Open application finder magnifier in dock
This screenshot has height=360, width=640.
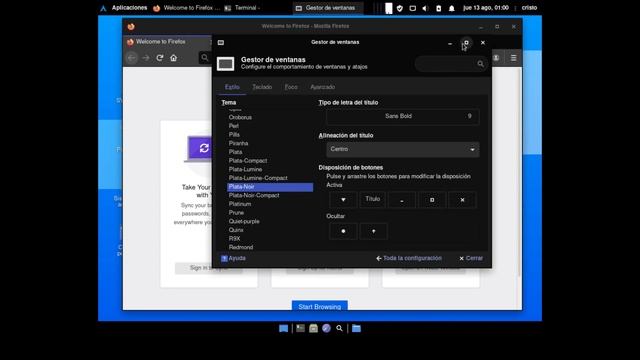coord(339,328)
